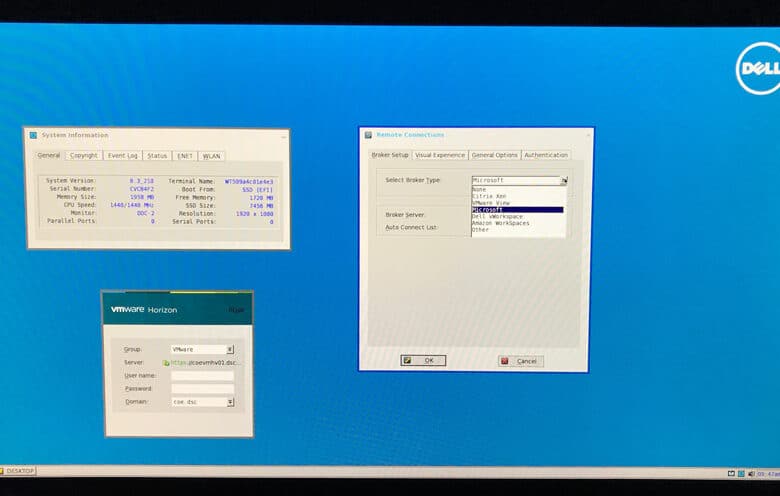Click the Serial Number value
Image resolution: width=780 pixels, height=496 pixels.
coord(142,189)
